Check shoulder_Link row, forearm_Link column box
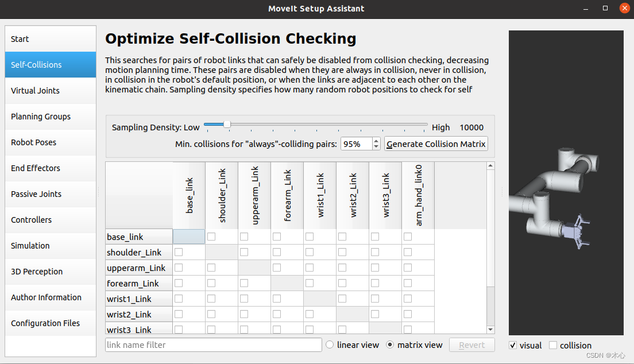The width and height of the screenshot is (634, 364). (277, 252)
